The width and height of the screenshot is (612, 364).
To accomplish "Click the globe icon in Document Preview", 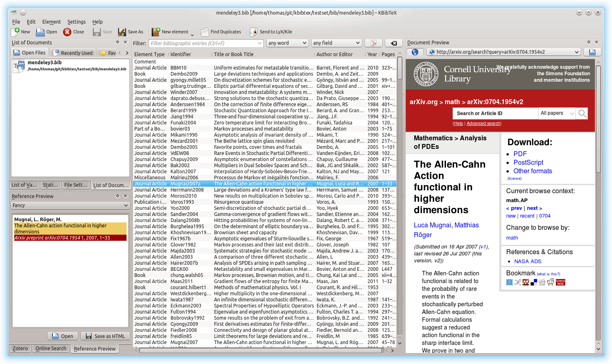I will (415, 52).
